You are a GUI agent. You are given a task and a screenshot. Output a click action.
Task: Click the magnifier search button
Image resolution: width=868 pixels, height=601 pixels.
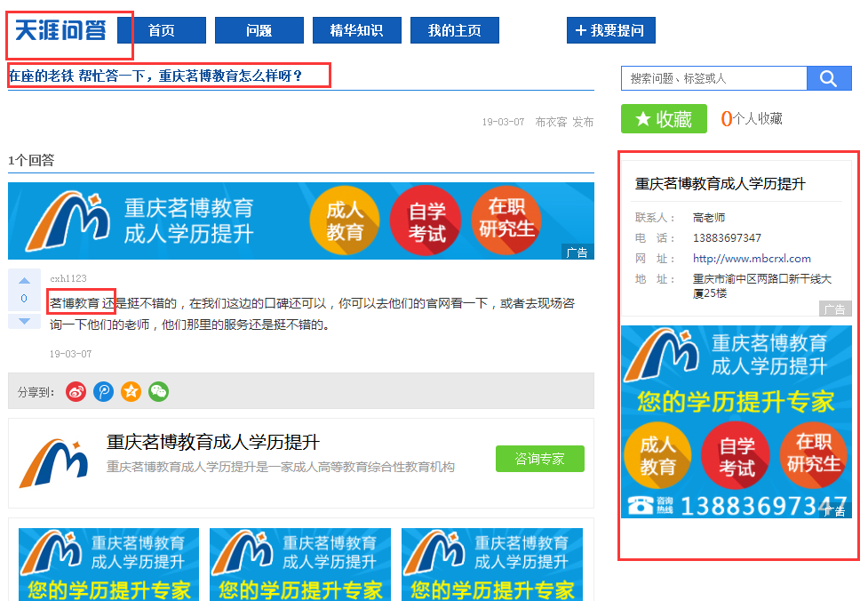(x=829, y=78)
